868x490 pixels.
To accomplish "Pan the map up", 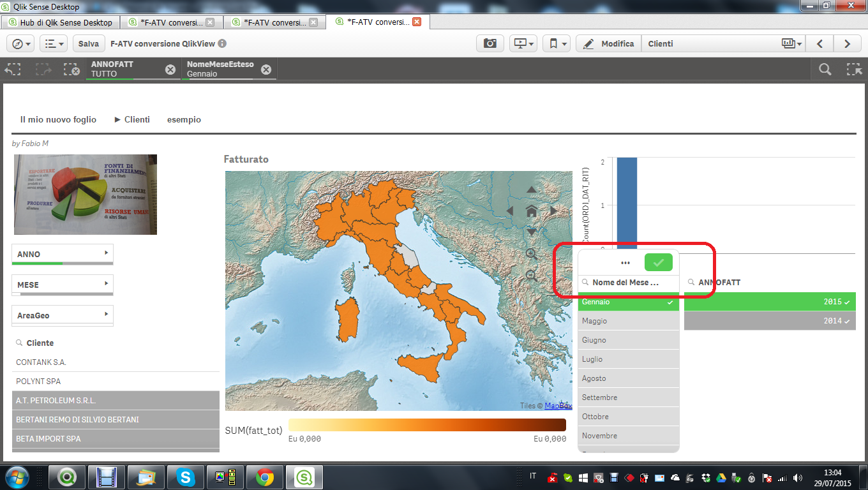I will [532, 190].
